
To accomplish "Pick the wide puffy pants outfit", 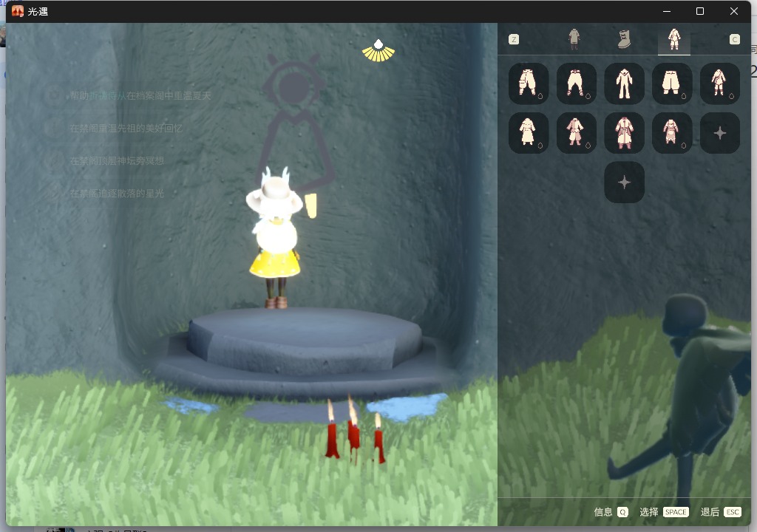I will [671, 83].
